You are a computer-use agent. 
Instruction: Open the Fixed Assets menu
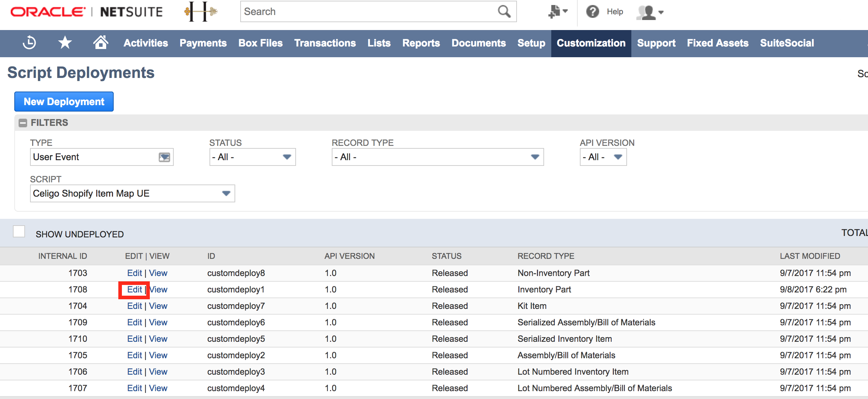717,43
